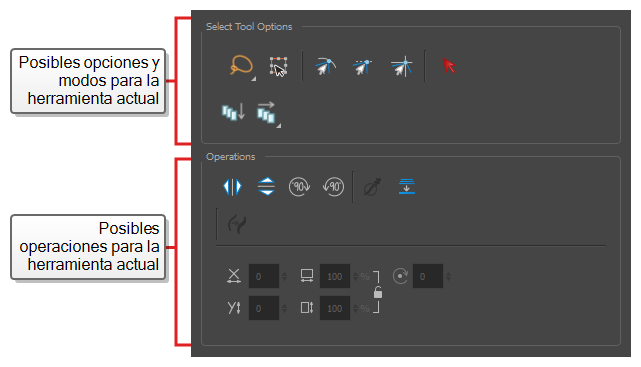Select the Lasso selection mode icon
Image resolution: width=641 pixels, height=367 pixels.
pyautogui.click(x=241, y=65)
